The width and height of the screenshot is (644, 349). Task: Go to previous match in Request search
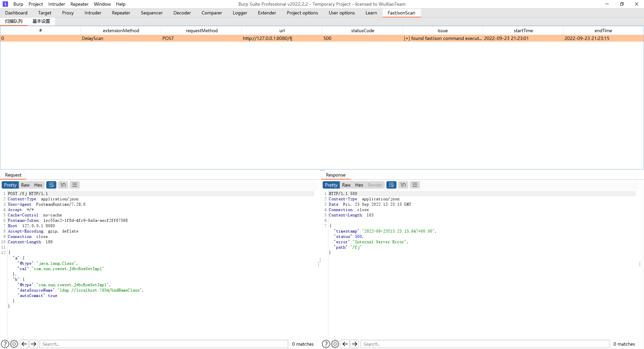24,344
